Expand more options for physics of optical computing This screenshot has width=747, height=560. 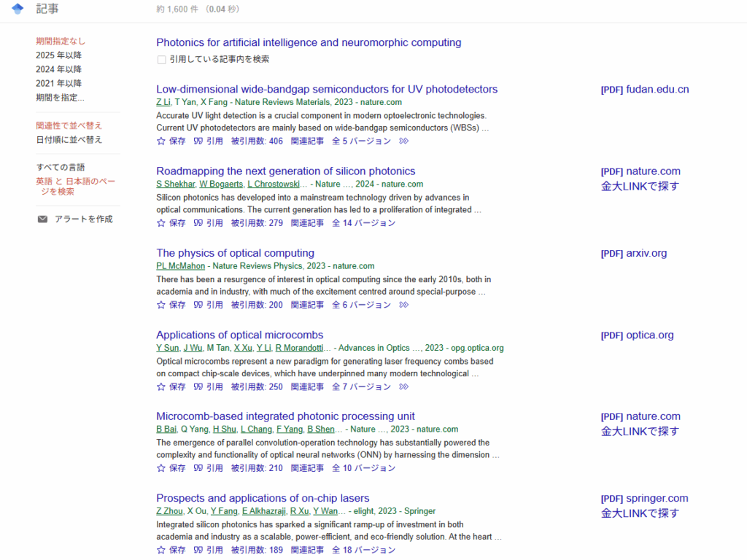click(x=403, y=305)
